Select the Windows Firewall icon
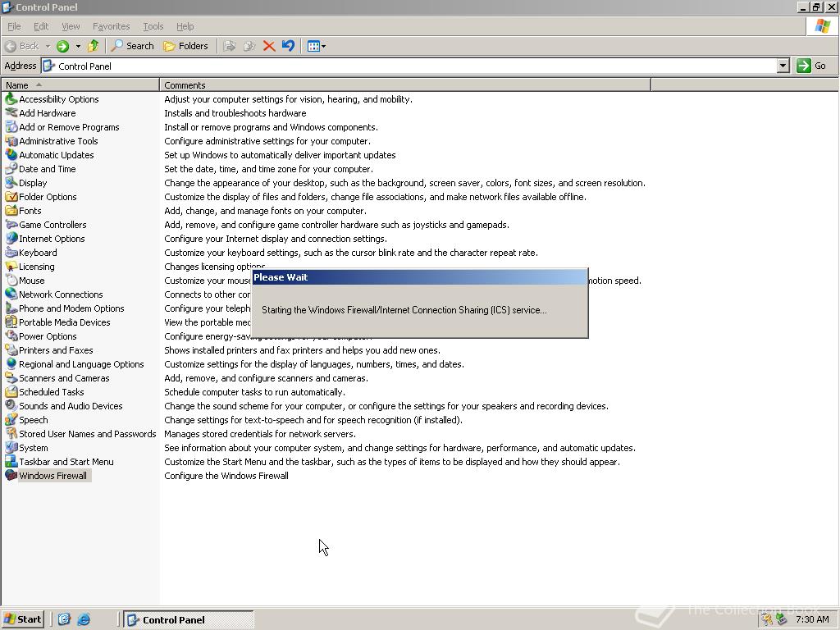 (x=11, y=475)
